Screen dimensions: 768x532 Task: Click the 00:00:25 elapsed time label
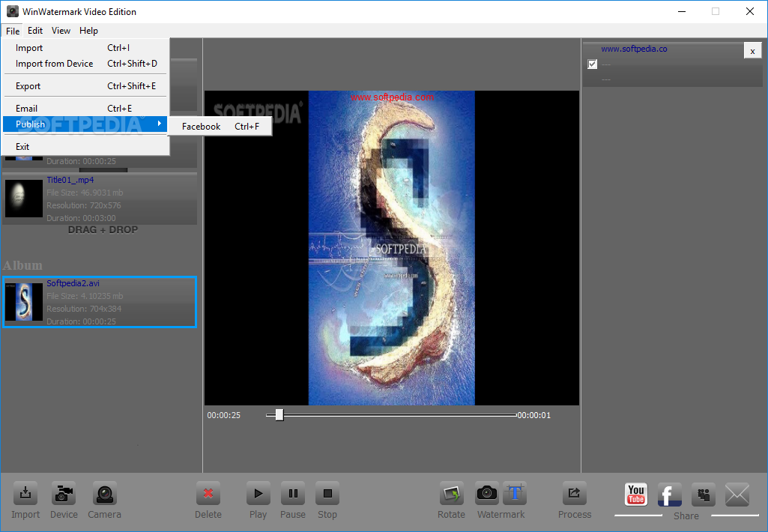tap(224, 415)
